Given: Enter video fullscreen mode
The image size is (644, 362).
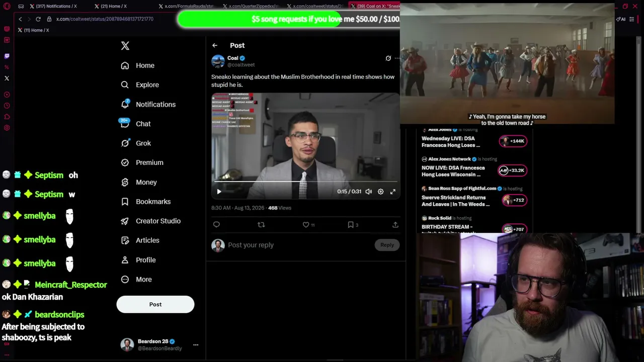Looking at the screenshot, I should pos(393,192).
